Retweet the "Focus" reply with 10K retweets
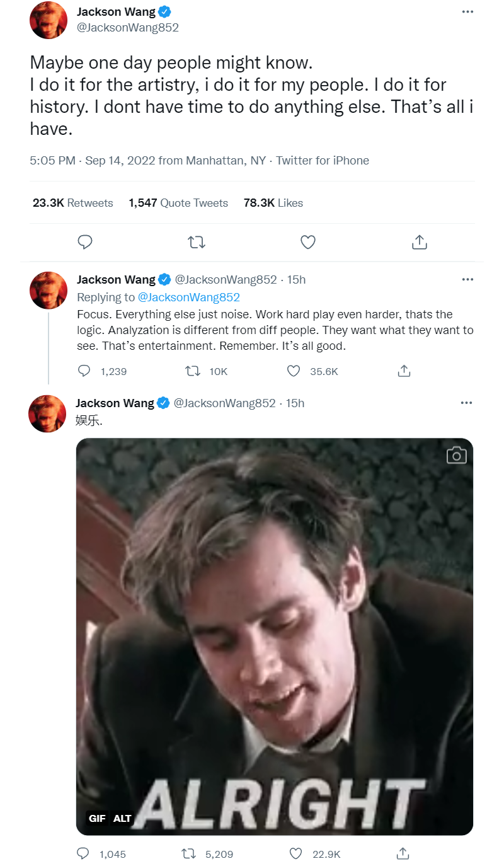Screen dimensions: 504x866 (x=192, y=371)
